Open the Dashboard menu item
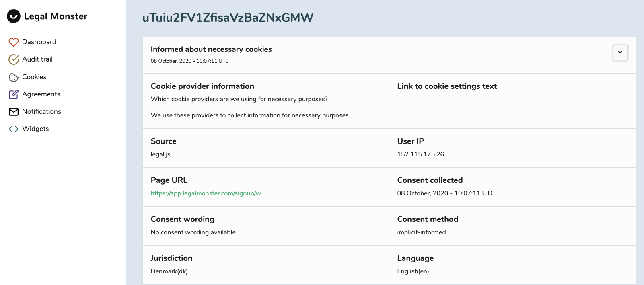The width and height of the screenshot is (644, 285). (x=39, y=42)
